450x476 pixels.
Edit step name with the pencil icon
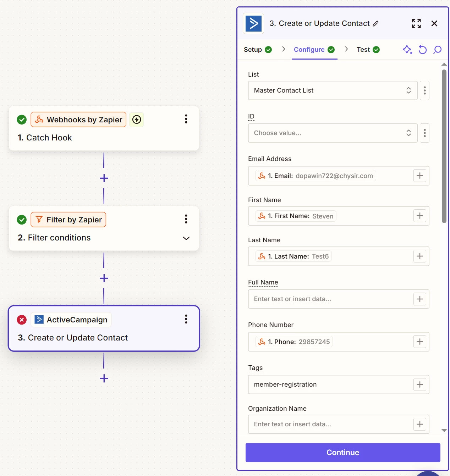376,23
